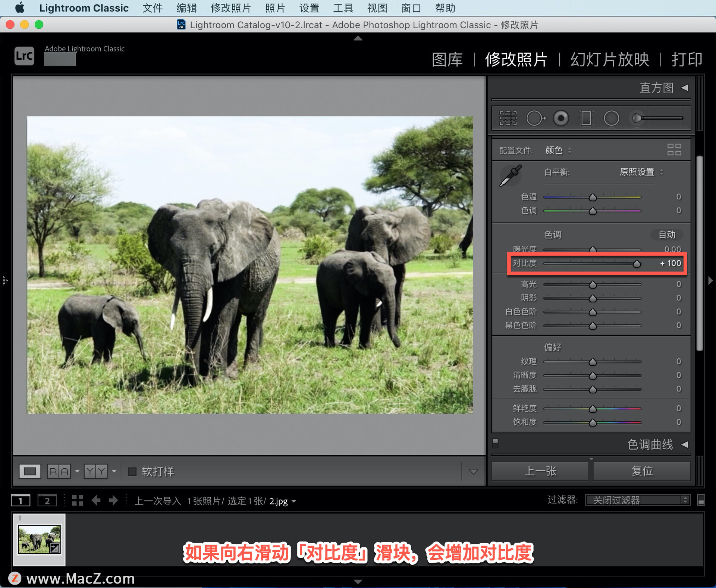Click the Loupe view icon
Image resolution: width=716 pixels, height=588 pixels.
[30, 471]
